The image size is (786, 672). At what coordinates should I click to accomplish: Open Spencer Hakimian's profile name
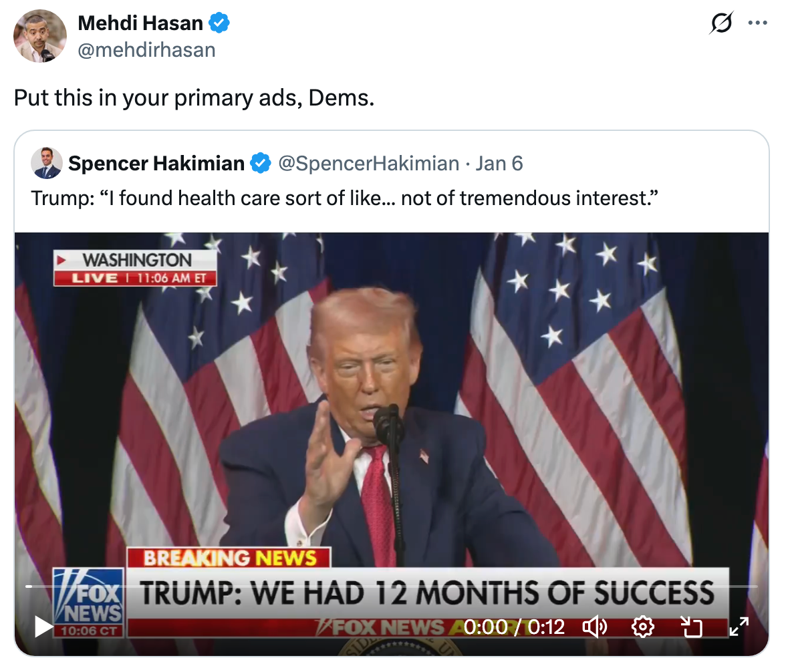[x=156, y=162]
